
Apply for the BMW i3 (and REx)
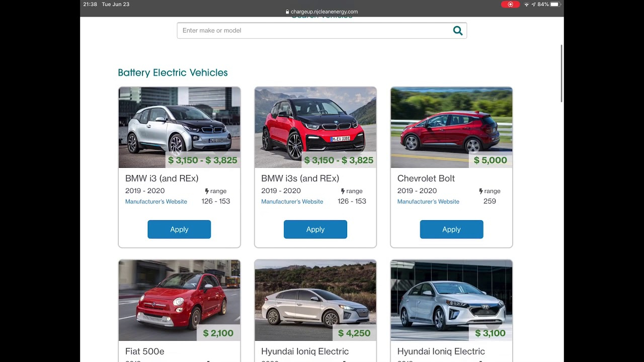click(x=179, y=229)
